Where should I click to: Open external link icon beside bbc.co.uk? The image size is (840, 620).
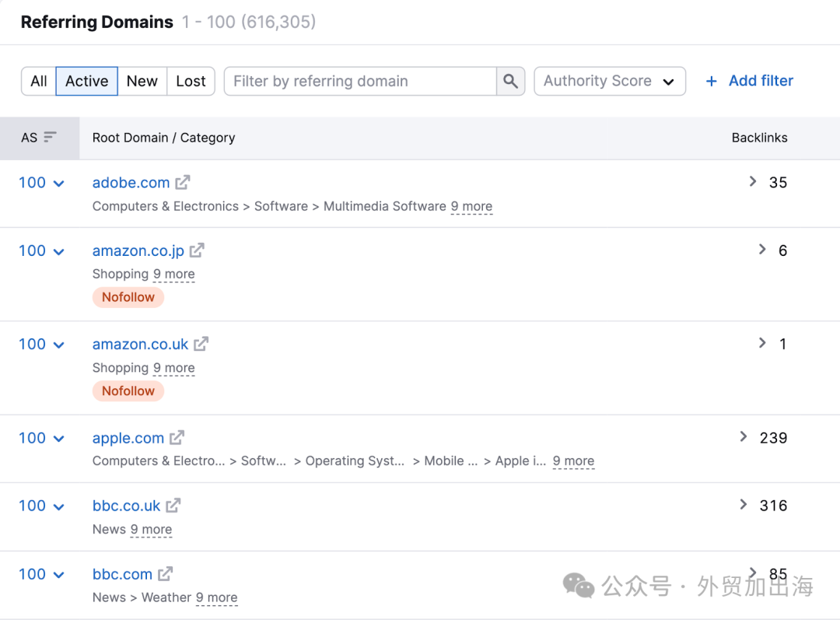point(173,505)
